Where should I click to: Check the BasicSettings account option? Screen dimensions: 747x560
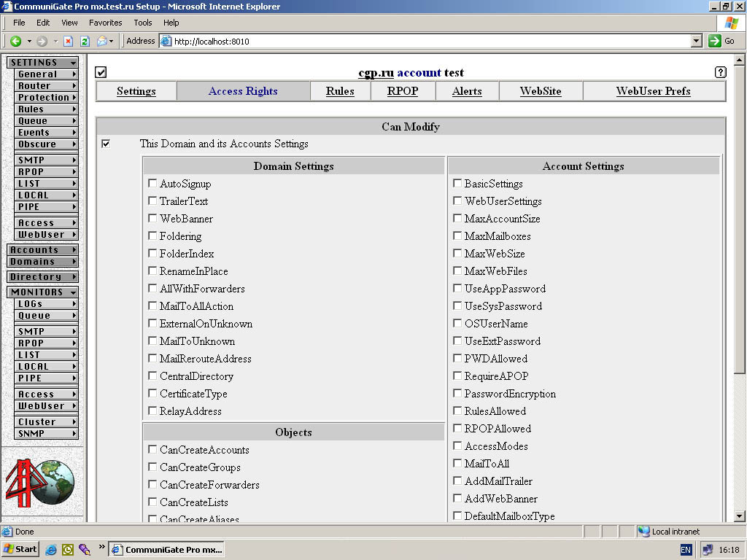click(x=457, y=184)
